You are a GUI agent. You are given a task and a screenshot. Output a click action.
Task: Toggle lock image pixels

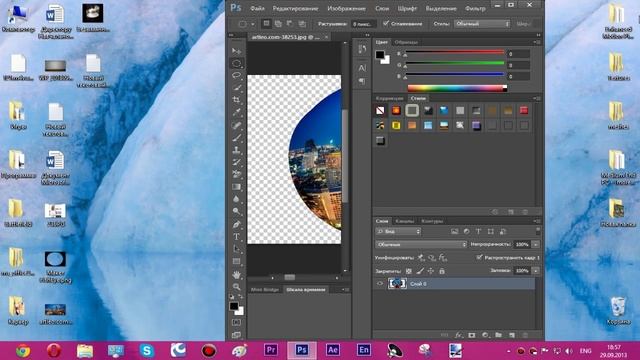(x=420, y=271)
